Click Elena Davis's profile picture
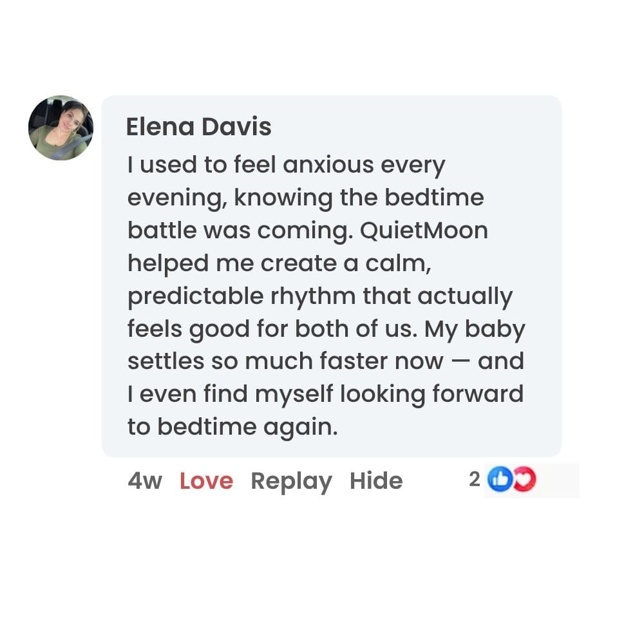This screenshot has height=644, width=644. 61,128
